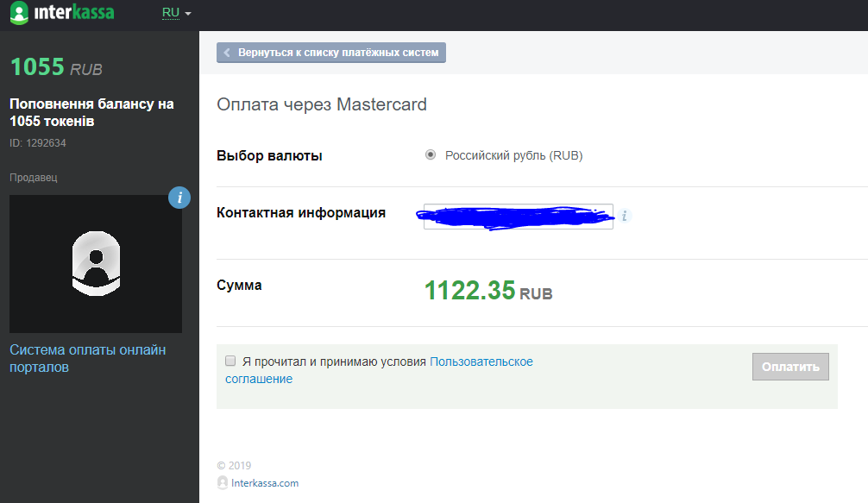Open 'Система оплаты онлайн порталов' link
The height and width of the screenshot is (503, 868).
87,359
